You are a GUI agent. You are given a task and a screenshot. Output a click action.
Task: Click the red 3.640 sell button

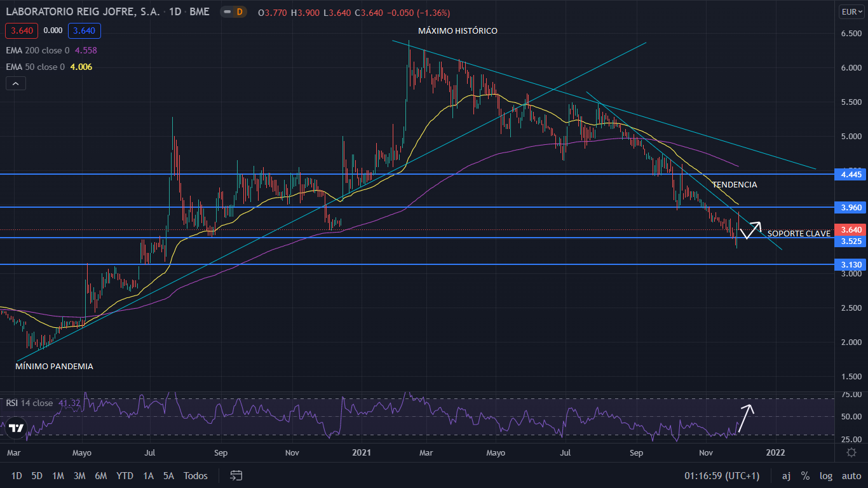[x=22, y=30]
